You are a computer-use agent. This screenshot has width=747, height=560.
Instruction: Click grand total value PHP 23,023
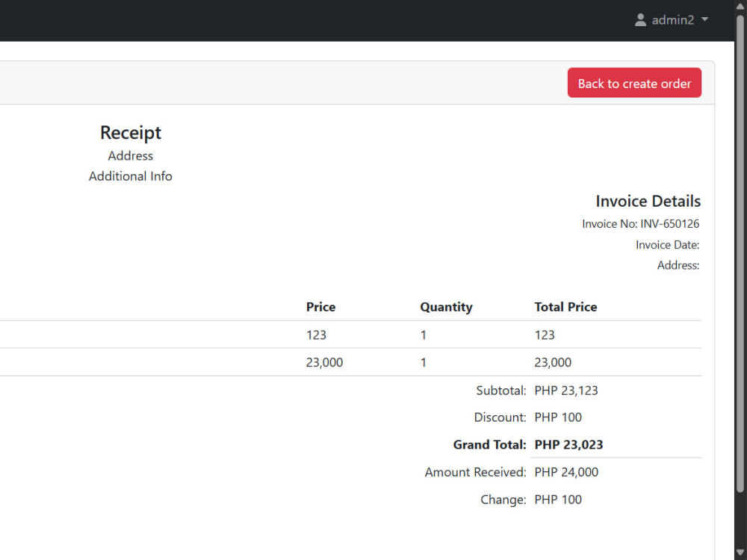pos(568,445)
